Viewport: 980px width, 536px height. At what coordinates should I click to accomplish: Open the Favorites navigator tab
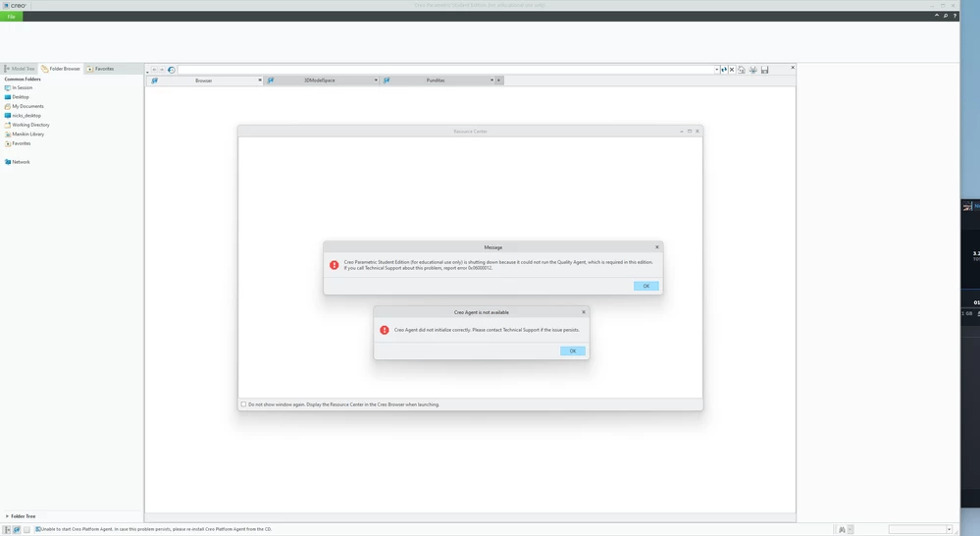(101, 69)
